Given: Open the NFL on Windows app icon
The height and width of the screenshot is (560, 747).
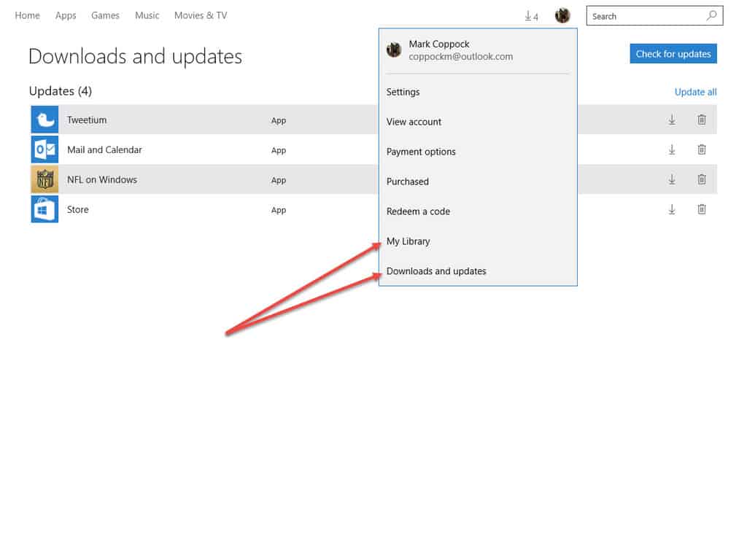Looking at the screenshot, I should [x=44, y=179].
